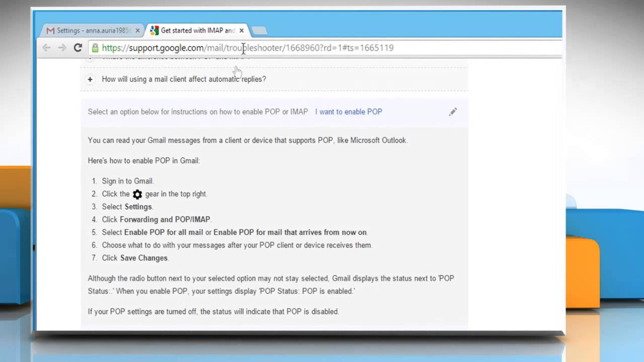Click 'Select an option below for instructions' text

tap(198, 112)
